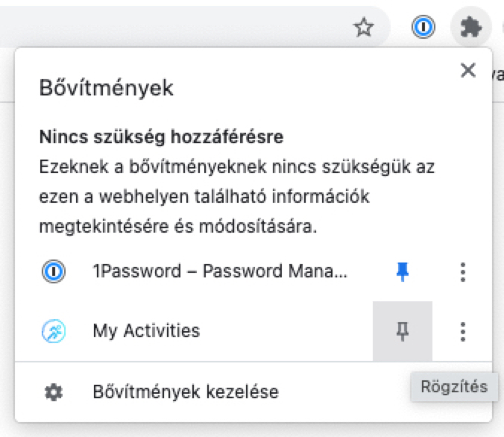Click the My Activities runner icon

point(53,330)
